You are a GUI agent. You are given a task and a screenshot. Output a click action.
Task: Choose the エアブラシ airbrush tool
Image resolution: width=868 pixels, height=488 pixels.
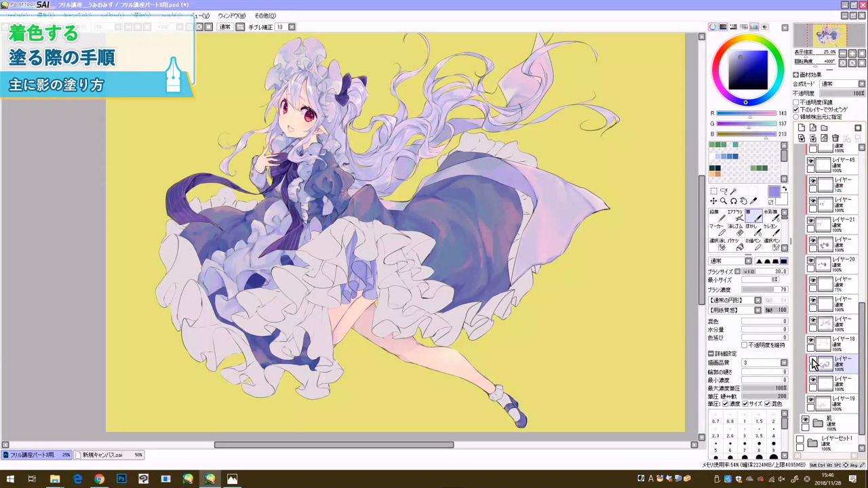click(735, 216)
